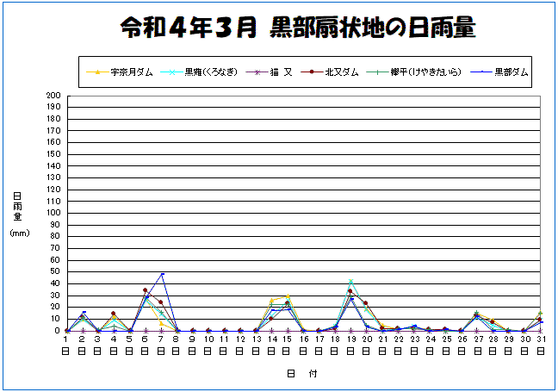Click the date label 19日
Viewport: 558px width, 392px height.
[350, 345]
